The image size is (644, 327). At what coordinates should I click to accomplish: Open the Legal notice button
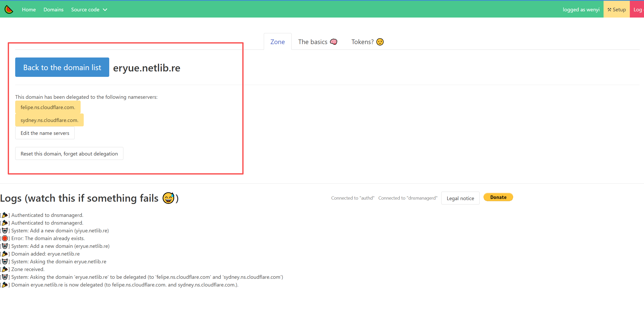pyautogui.click(x=460, y=198)
